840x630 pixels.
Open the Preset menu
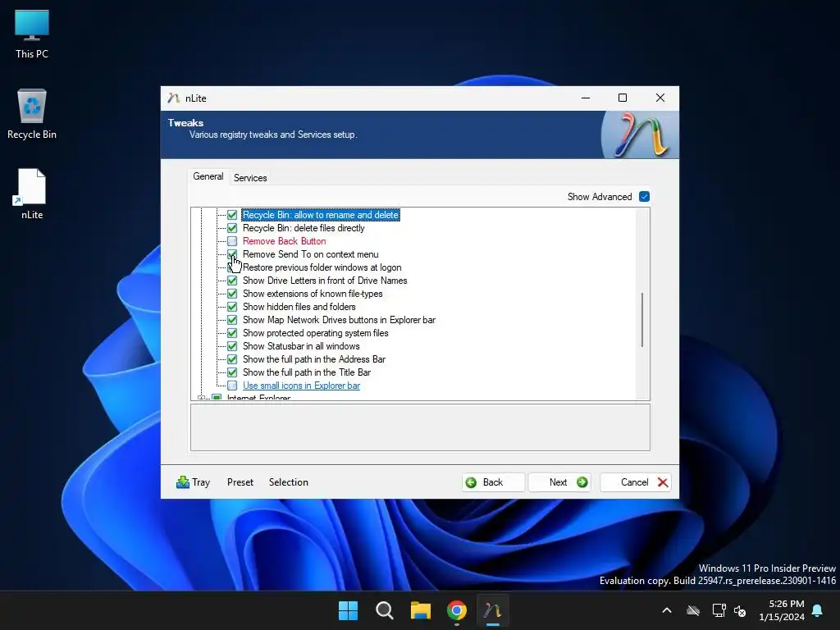pyautogui.click(x=240, y=482)
